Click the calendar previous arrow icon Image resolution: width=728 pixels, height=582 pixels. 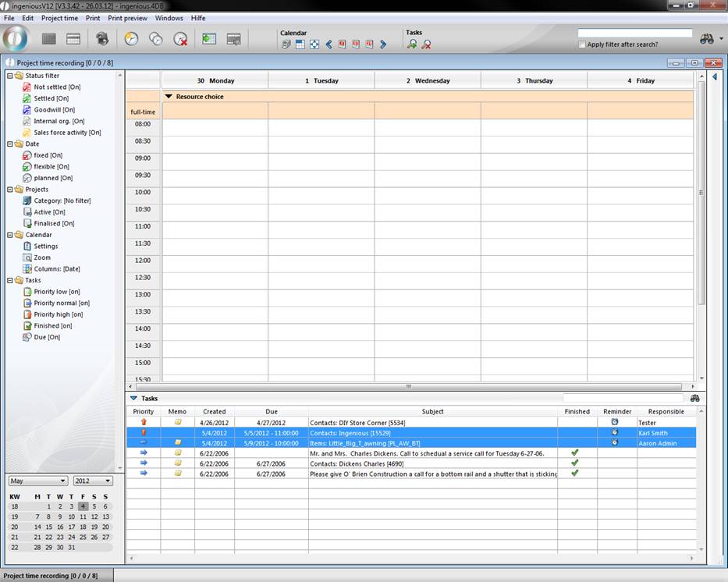[x=328, y=44]
